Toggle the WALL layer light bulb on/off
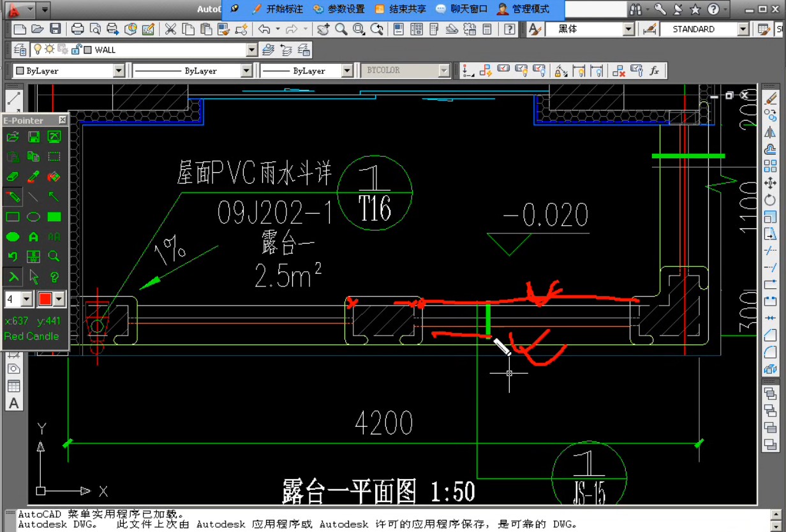This screenshot has height=532, width=786. pos(38,50)
